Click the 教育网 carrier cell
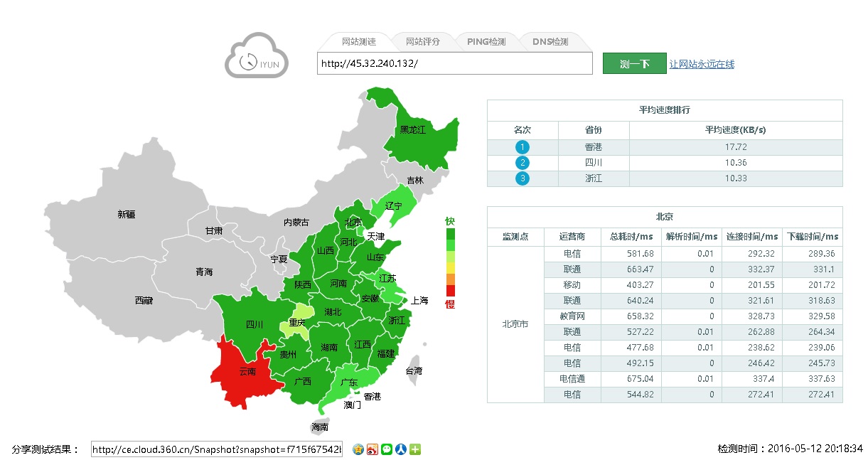Viewport: 868px width, 460px height. pyautogui.click(x=572, y=316)
